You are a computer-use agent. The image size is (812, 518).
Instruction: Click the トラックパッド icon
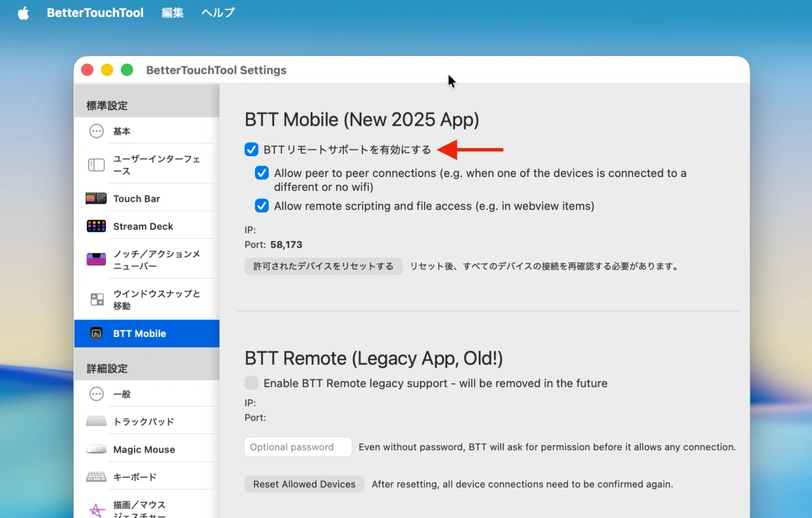tap(96, 422)
